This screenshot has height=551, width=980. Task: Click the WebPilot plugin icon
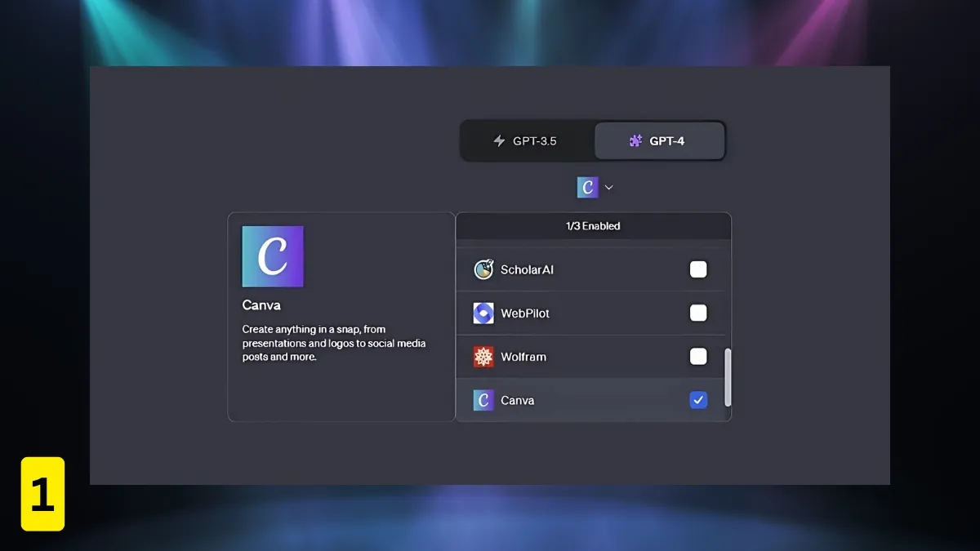coord(485,313)
